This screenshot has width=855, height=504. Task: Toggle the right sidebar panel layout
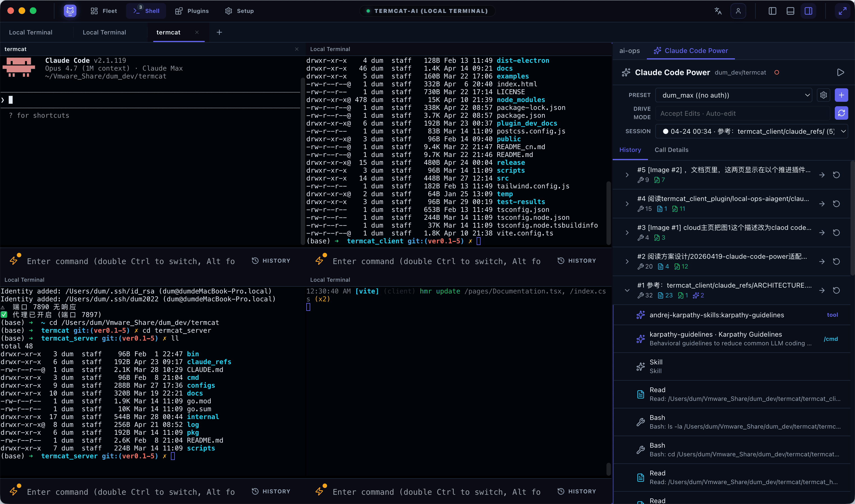point(808,11)
